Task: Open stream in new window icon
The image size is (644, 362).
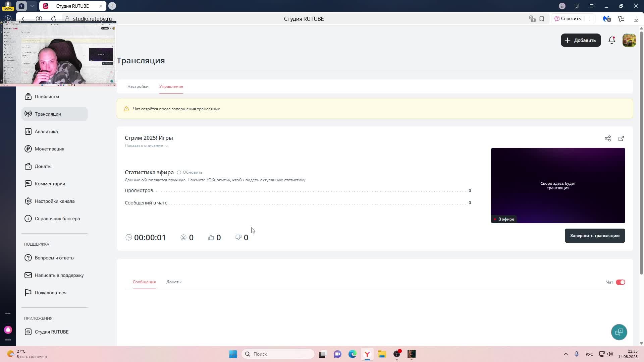Action: 621,138
